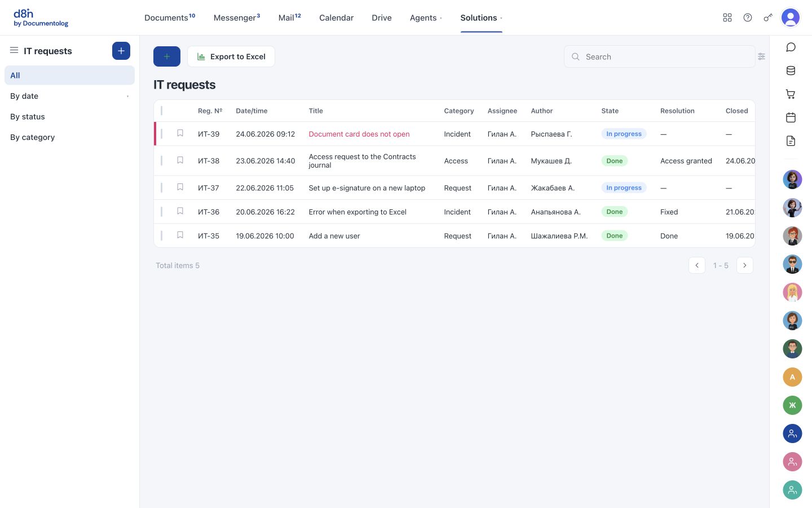
Task: Click the key icon in top bar
Action: [768, 17]
